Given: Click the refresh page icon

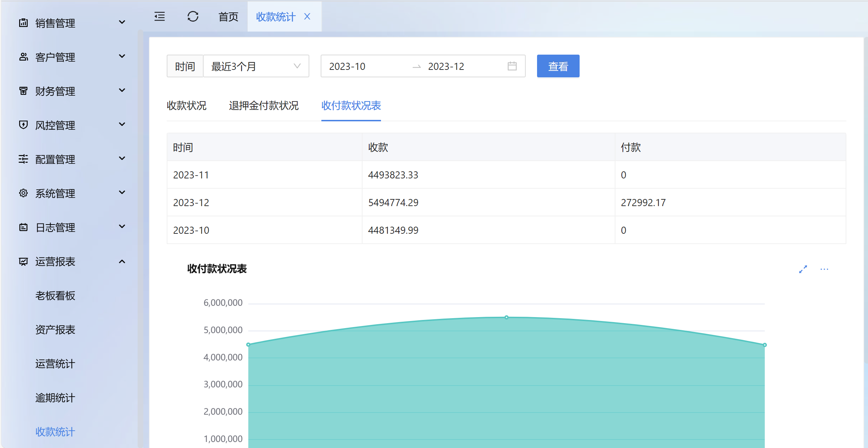Looking at the screenshot, I should (x=193, y=16).
